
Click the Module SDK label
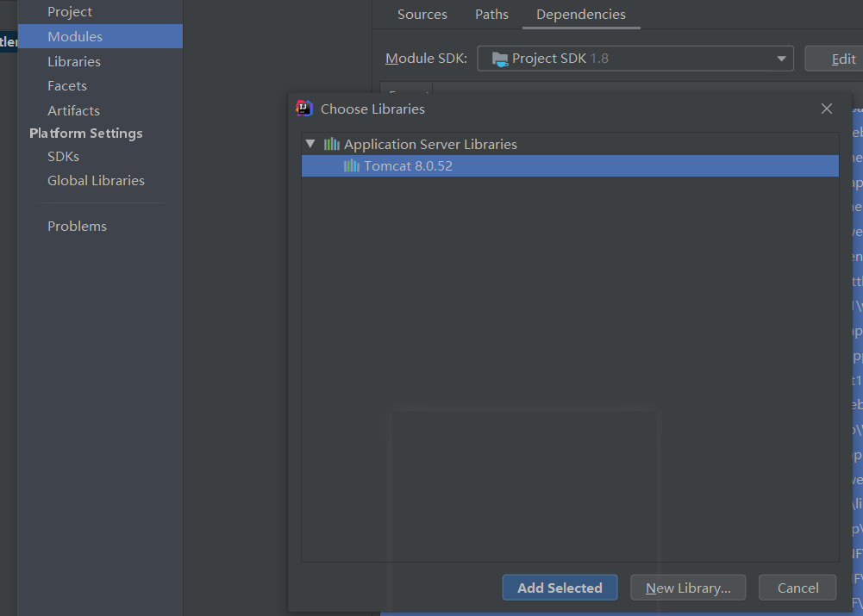(x=426, y=59)
